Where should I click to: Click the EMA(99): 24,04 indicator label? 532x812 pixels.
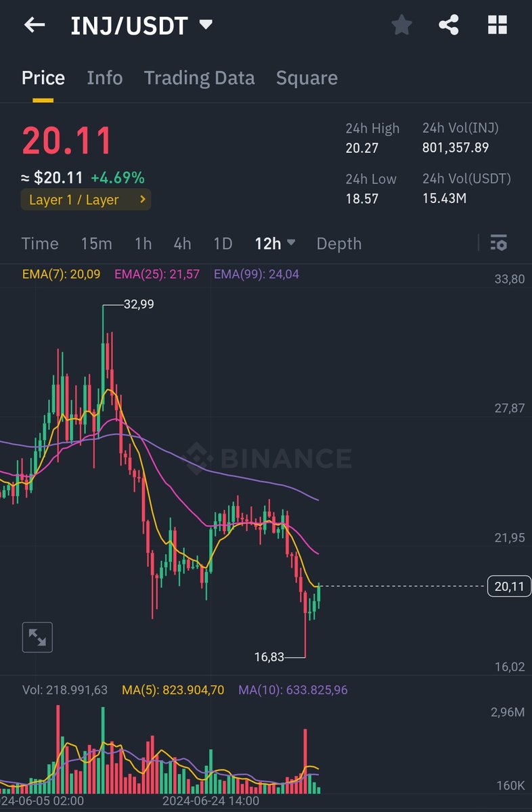pyautogui.click(x=257, y=274)
